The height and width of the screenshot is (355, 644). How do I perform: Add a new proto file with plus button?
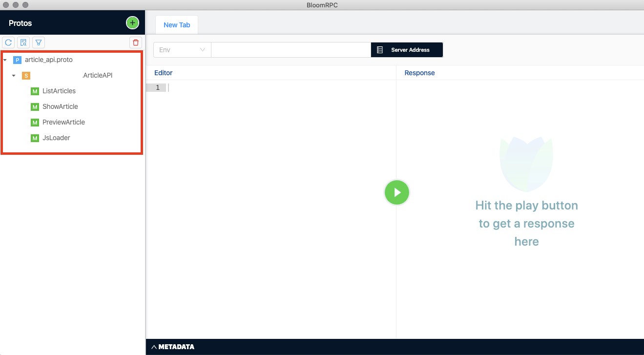point(132,22)
